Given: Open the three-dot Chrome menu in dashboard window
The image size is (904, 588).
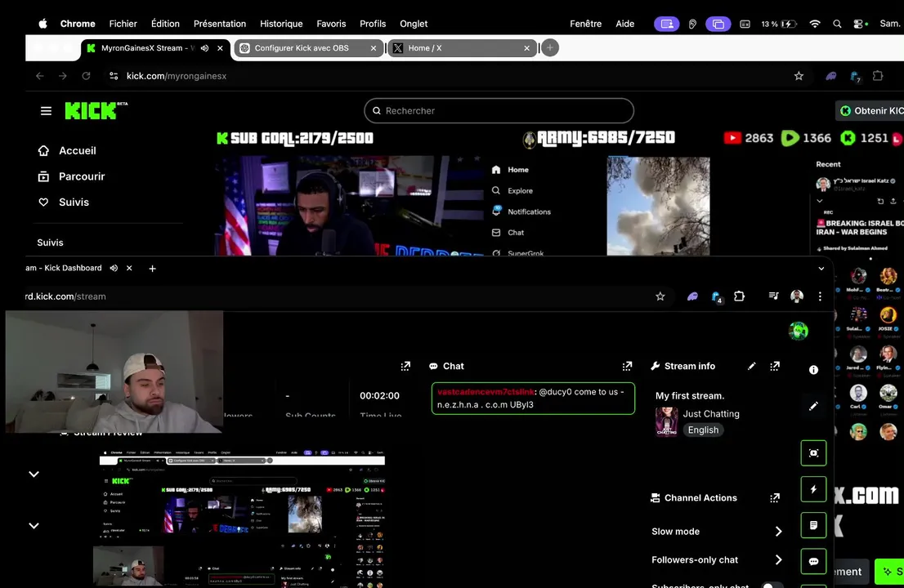Looking at the screenshot, I should tap(820, 296).
